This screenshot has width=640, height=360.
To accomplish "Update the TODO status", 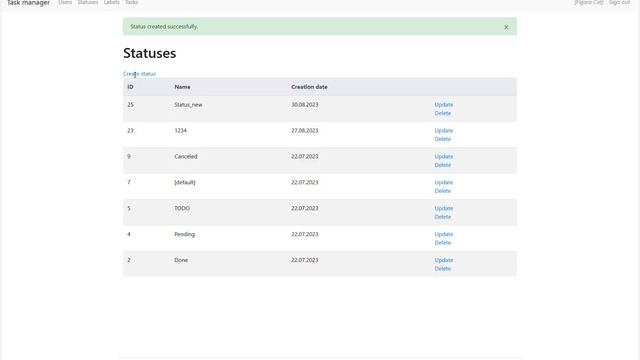I will (444, 208).
